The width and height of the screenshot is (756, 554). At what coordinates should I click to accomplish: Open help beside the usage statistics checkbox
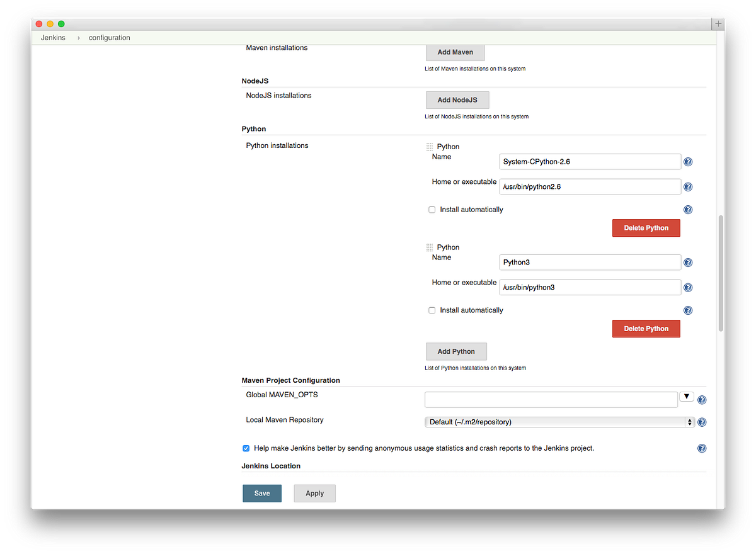pos(702,448)
